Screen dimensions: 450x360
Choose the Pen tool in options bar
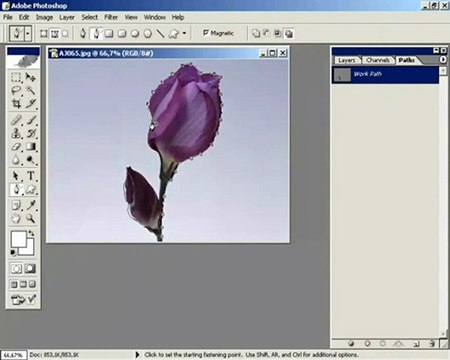pos(83,33)
